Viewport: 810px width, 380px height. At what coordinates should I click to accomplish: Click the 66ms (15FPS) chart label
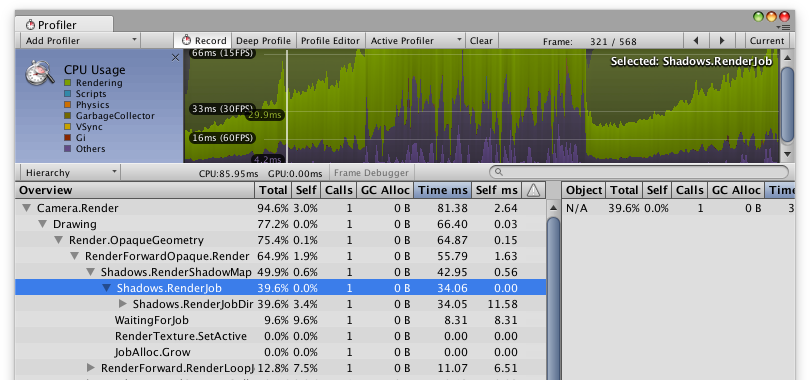pyautogui.click(x=222, y=53)
